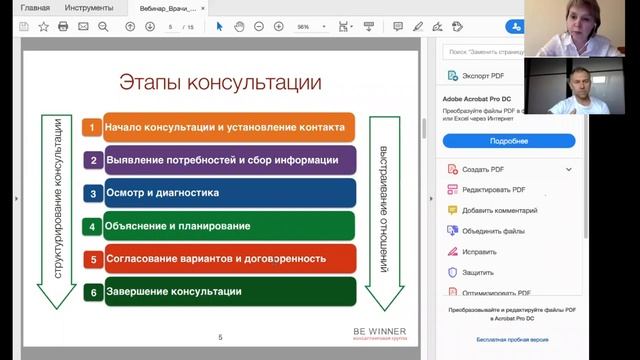Open the Главная tab
Viewport: 640px width, 360px height.
coord(35,8)
